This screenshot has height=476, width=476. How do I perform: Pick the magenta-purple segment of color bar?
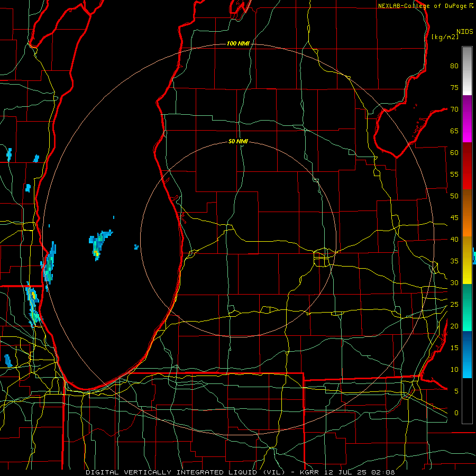click(x=467, y=119)
